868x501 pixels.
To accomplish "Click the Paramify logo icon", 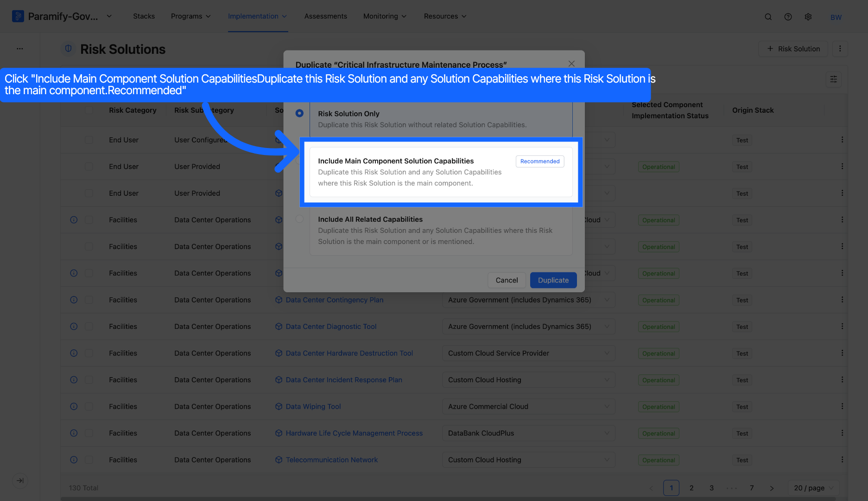I will pyautogui.click(x=18, y=16).
